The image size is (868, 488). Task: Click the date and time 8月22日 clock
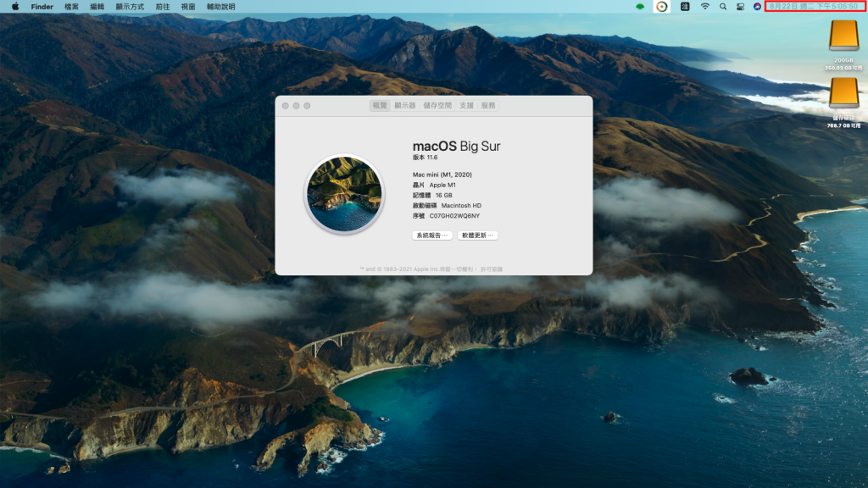[814, 7]
